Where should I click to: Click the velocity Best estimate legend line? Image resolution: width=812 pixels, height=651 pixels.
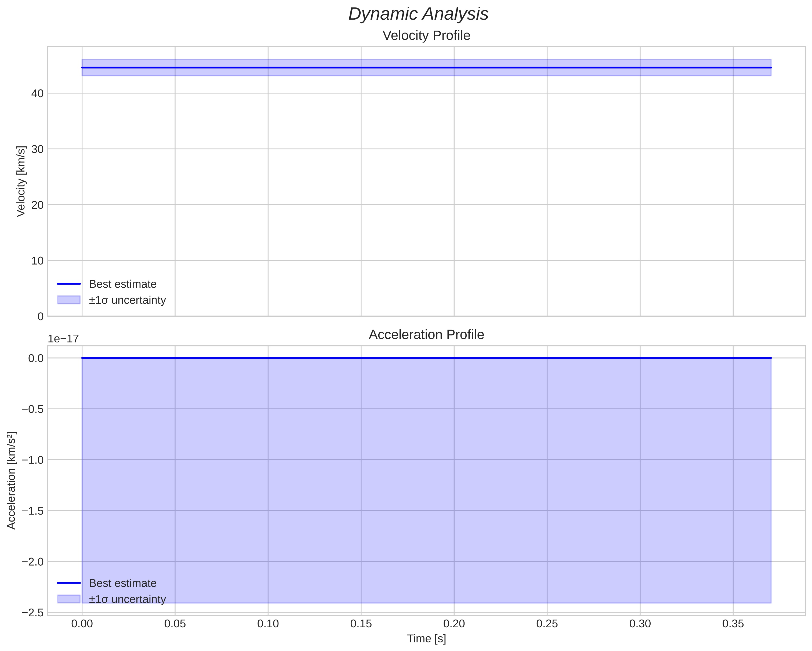pos(69,284)
